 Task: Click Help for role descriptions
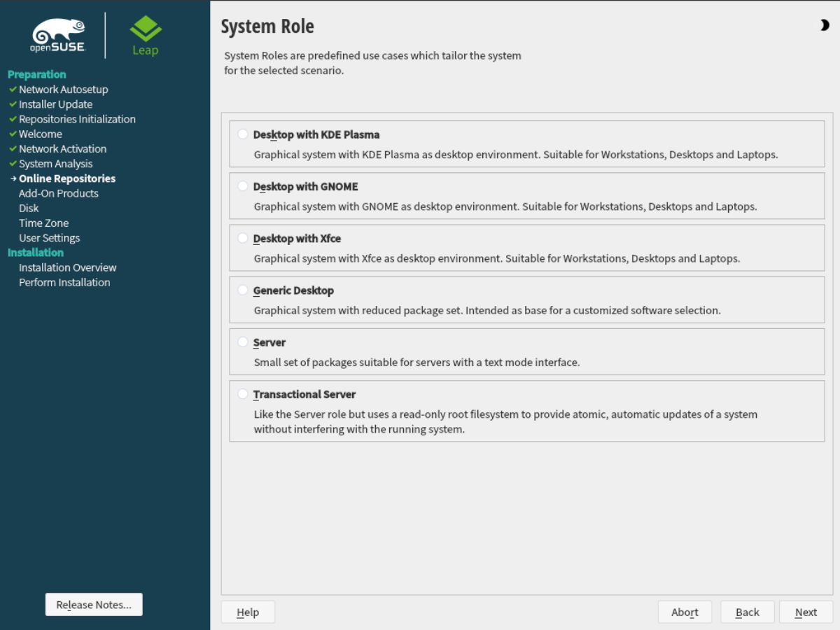click(247, 612)
